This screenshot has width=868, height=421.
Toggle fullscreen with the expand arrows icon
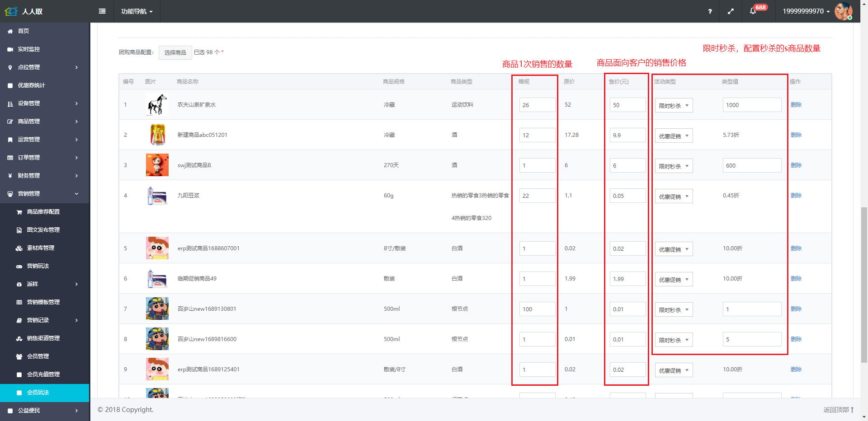[731, 11]
